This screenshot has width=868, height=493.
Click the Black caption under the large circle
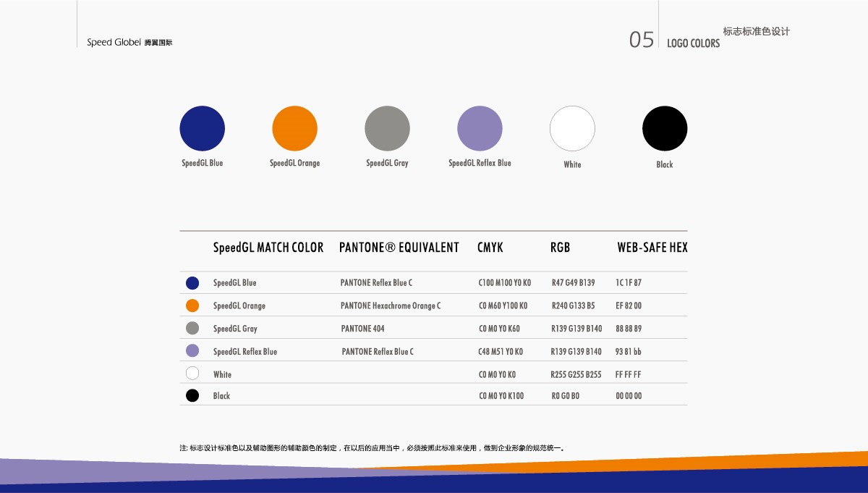click(665, 164)
